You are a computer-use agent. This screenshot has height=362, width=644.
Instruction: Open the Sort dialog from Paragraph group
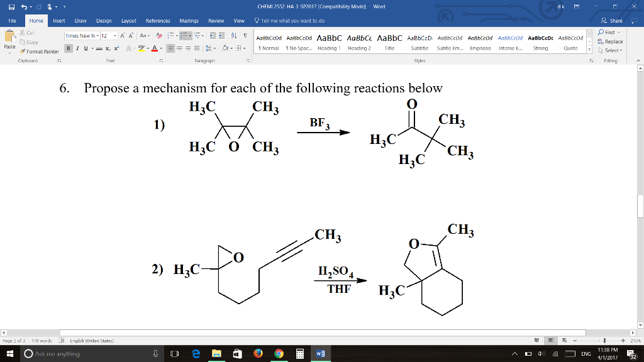coord(234,35)
